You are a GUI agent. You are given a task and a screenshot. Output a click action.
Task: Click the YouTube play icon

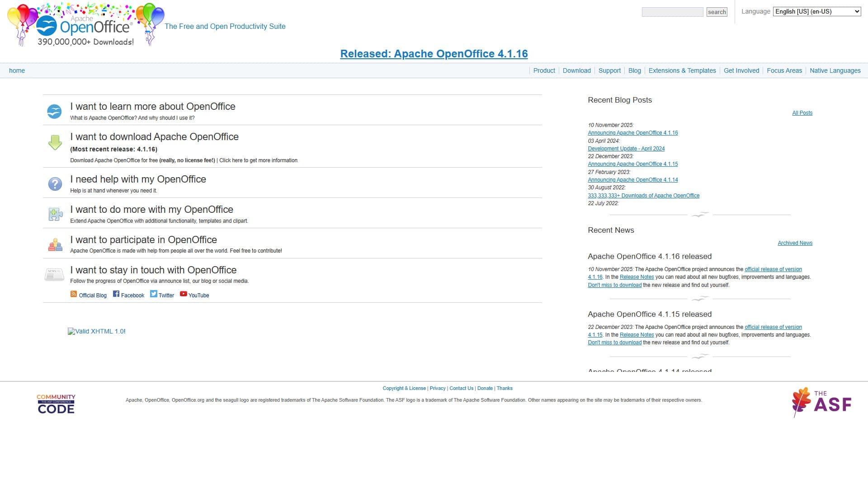click(184, 294)
